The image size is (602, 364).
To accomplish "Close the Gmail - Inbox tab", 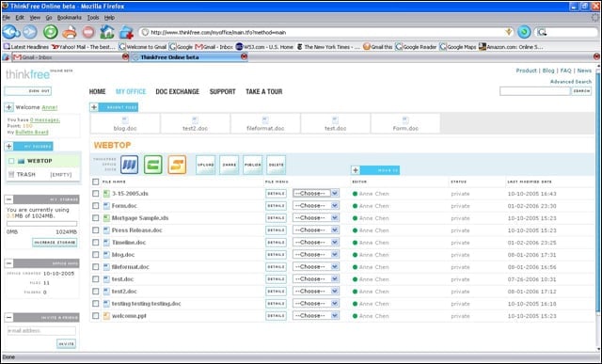I will tap(125, 56).
